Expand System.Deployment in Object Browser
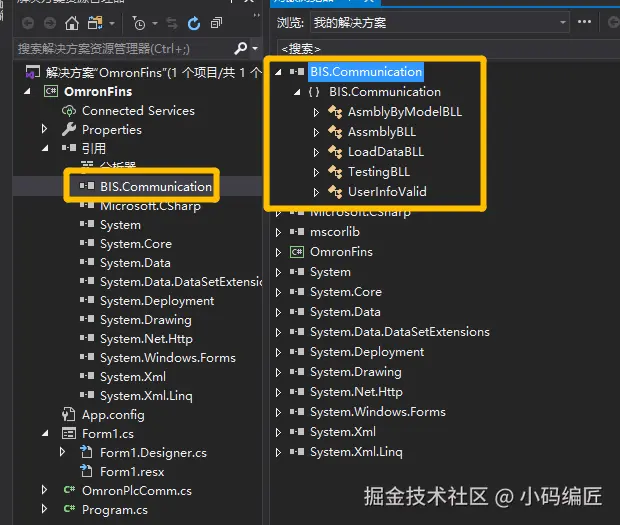This screenshot has width=620, height=525. 278,352
